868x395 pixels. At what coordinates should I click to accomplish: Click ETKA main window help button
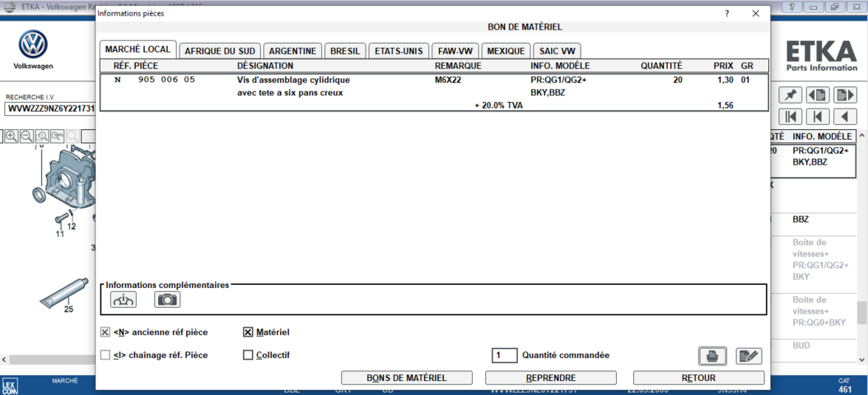point(792,7)
